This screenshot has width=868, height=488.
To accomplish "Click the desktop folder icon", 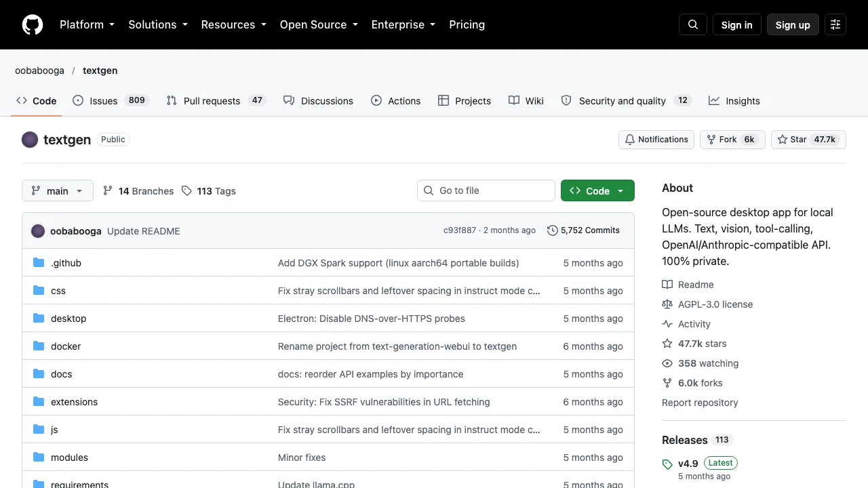I will 39,319.
